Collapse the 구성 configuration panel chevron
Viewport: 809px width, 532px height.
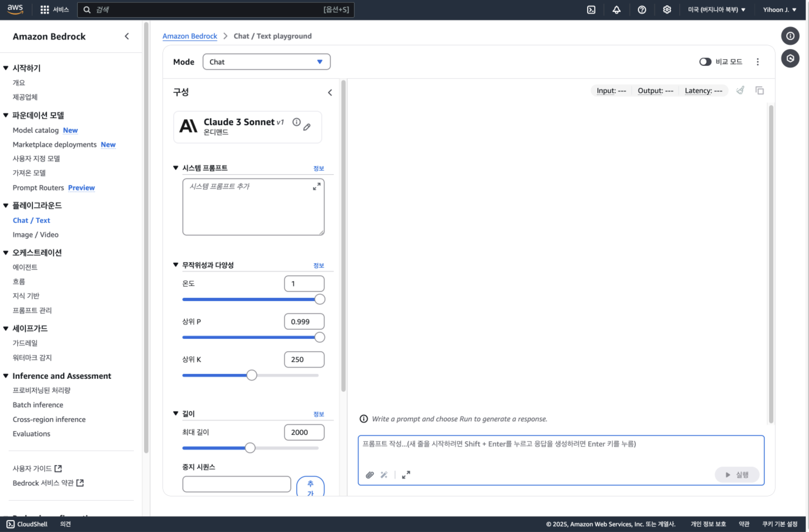(x=330, y=93)
